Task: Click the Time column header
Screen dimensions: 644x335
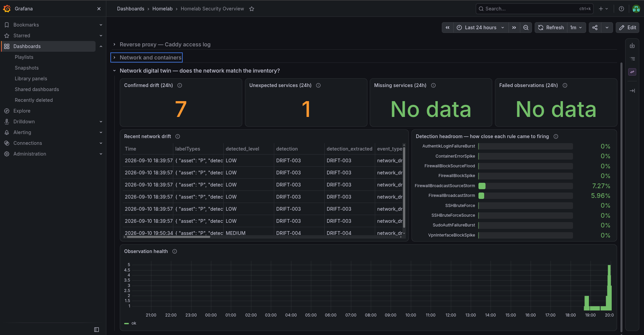Action: tap(131, 149)
